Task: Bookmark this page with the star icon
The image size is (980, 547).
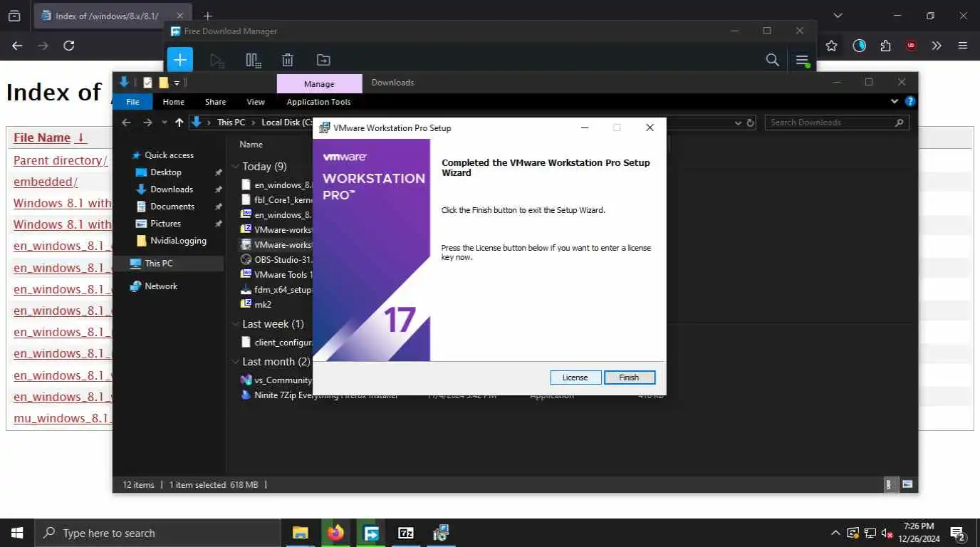Action: [831, 46]
